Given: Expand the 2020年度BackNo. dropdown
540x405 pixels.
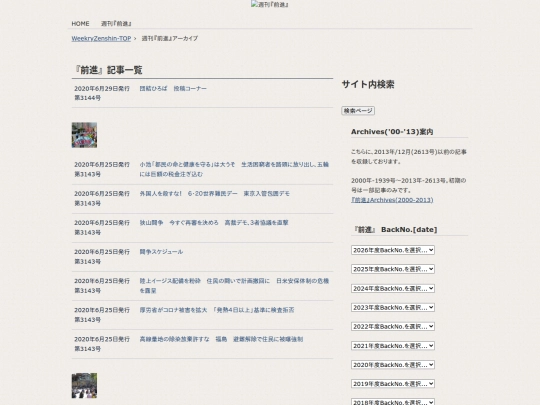Looking at the screenshot, I should tap(393, 364).
